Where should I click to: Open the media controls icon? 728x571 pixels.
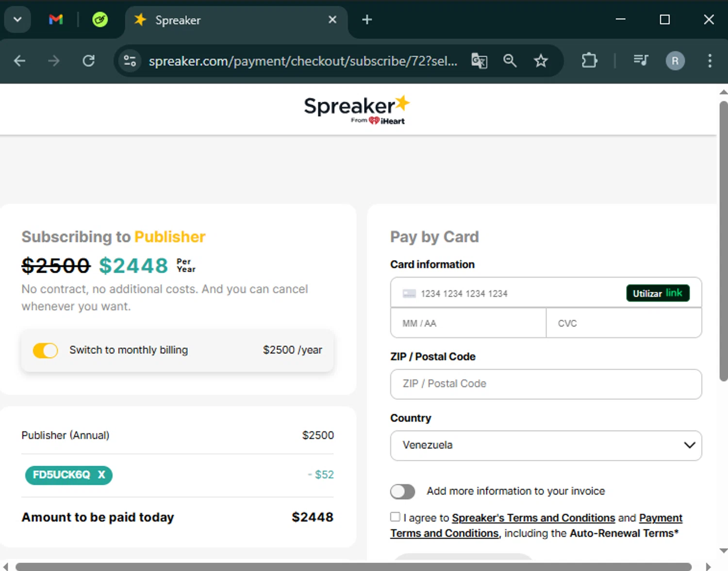641,61
